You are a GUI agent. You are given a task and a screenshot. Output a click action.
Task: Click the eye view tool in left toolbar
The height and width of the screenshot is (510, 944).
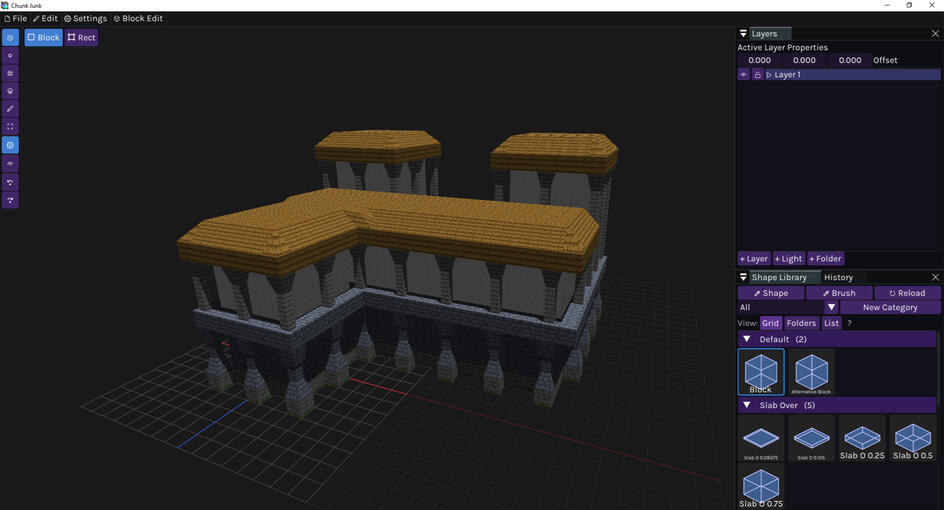coord(10,164)
